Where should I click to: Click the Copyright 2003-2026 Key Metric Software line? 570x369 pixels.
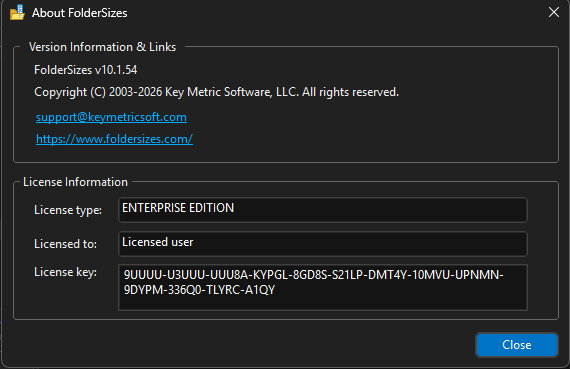pos(216,92)
